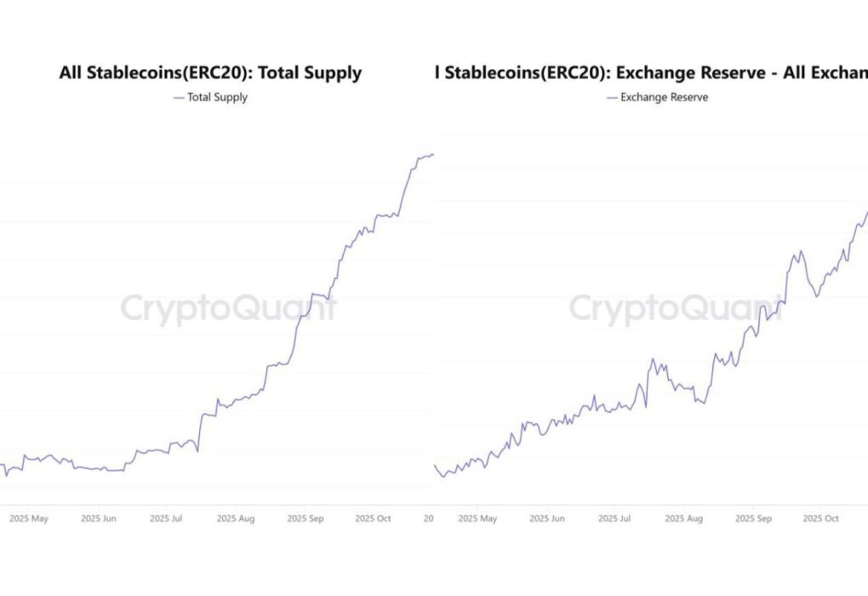Pick 2025 Oct label under Exchange Reserve chart
The image size is (868, 596).
point(820,518)
